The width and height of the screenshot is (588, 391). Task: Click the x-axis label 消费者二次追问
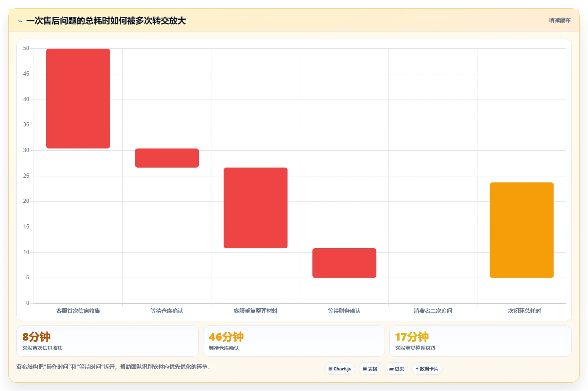pyautogui.click(x=433, y=311)
